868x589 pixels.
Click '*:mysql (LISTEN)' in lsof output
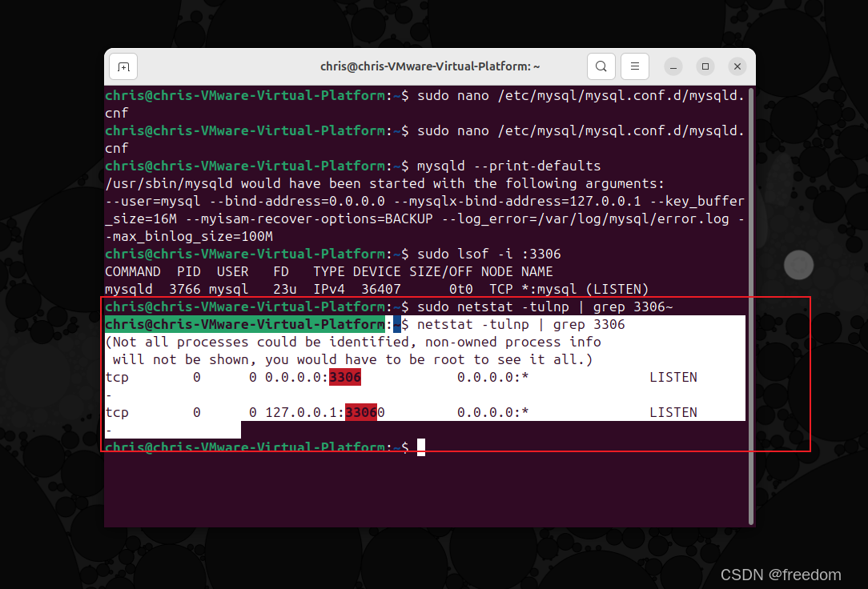(585, 289)
